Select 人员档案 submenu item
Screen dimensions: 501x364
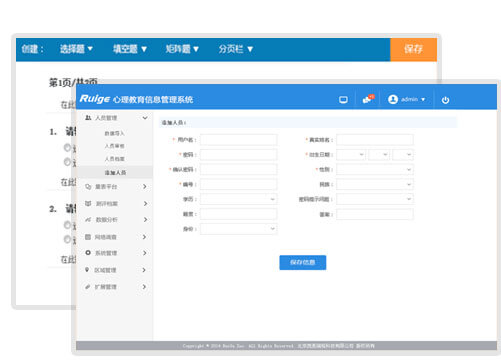pos(114,159)
